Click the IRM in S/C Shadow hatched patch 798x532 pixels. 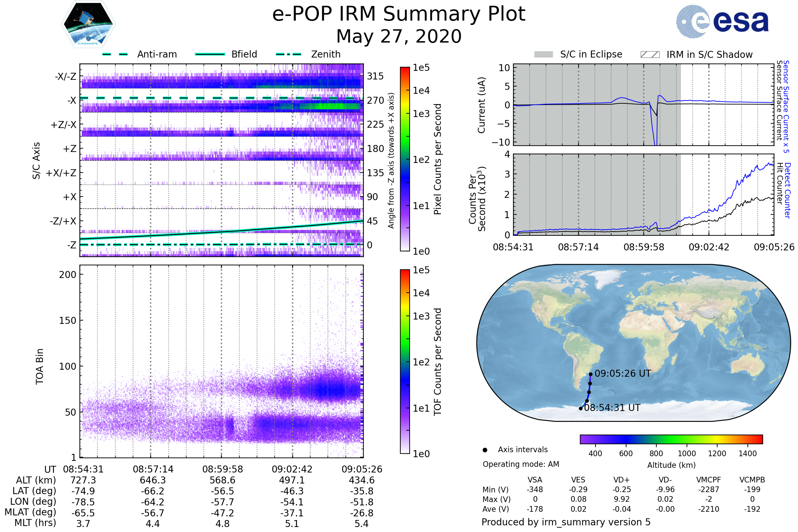pyautogui.click(x=650, y=55)
